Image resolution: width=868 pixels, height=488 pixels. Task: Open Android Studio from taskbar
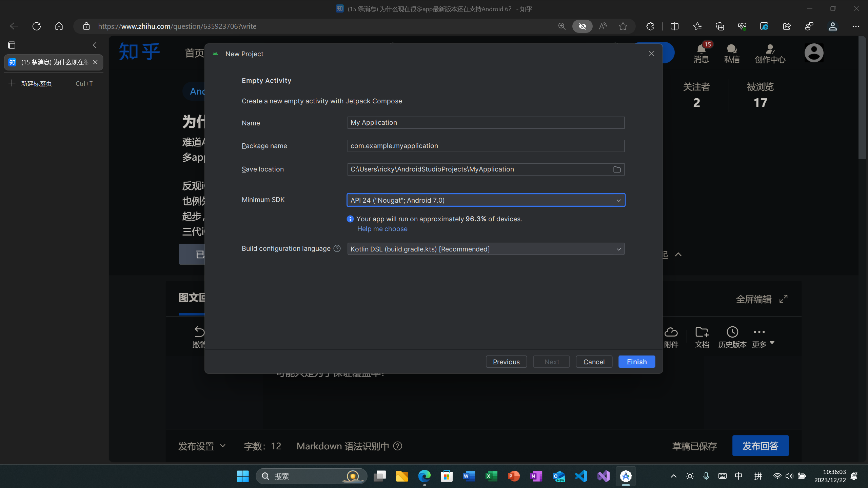(x=626, y=476)
